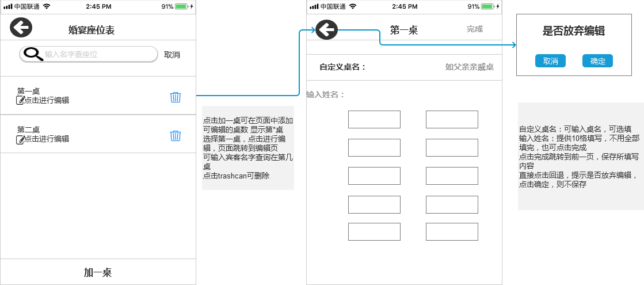
Task: Click the 如父亲亲戚桌 table name field
Action: (x=470, y=67)
